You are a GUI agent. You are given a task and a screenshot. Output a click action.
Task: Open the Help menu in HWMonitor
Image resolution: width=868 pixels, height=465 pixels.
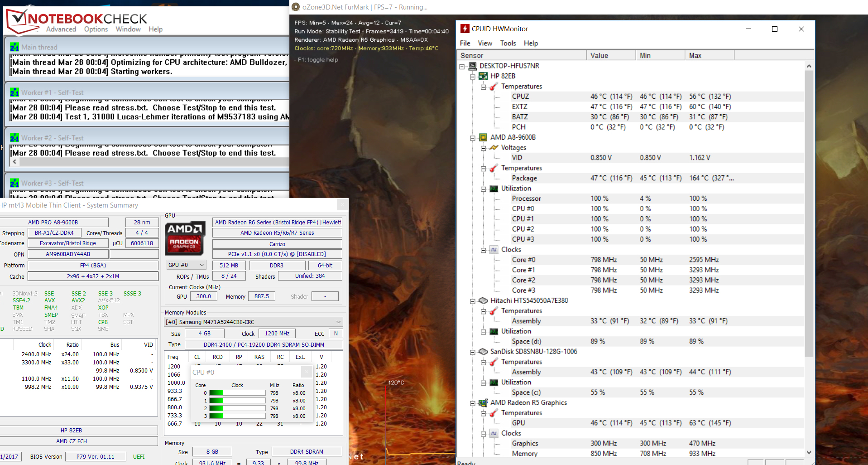click(x=531, y=43)
